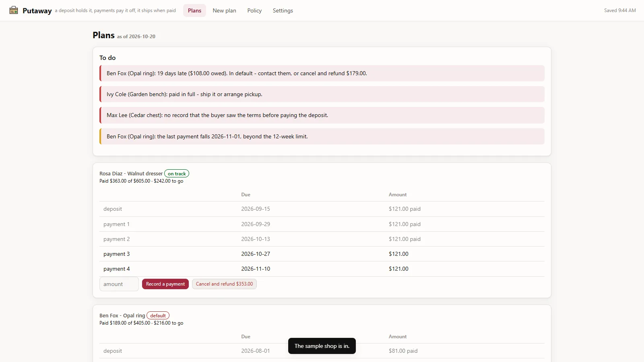Viewport: 644px width, 362px height.
Task: Click the Paid $363.00 of $605.00 summary
Action: point(141,181)
